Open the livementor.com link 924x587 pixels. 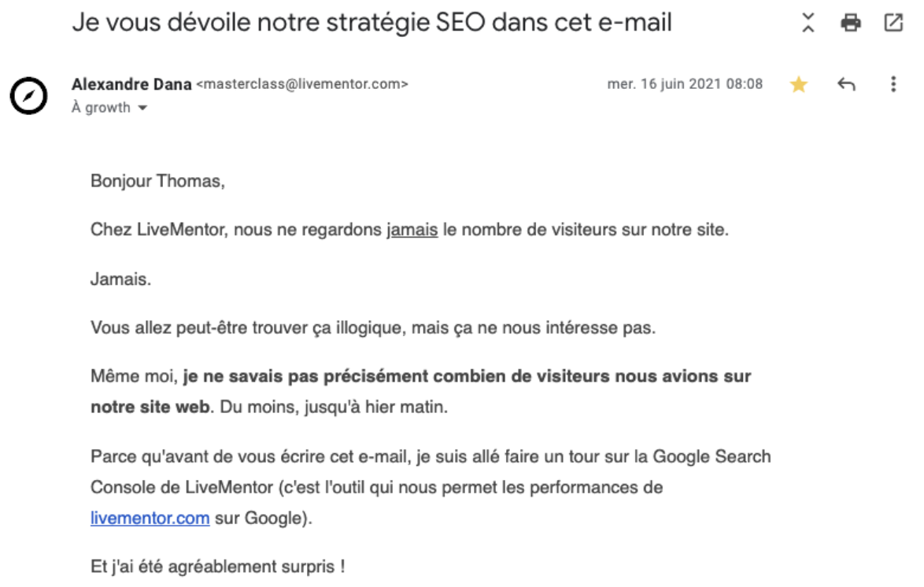[150, 518]
